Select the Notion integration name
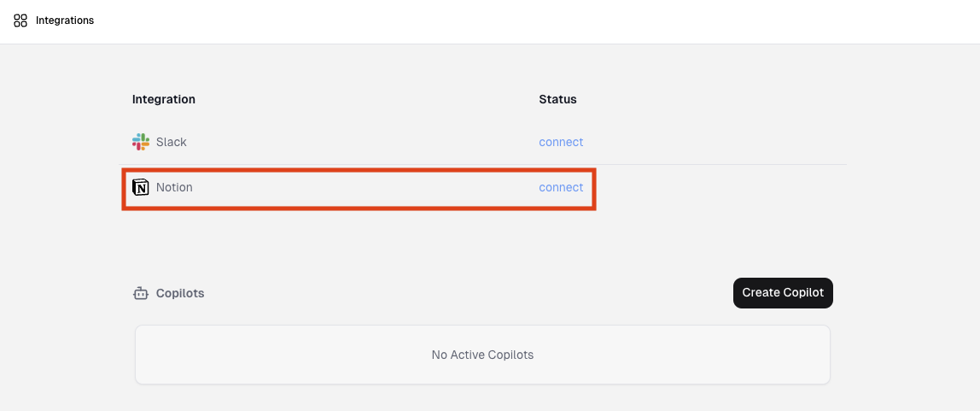 click(x=174, y=187)
